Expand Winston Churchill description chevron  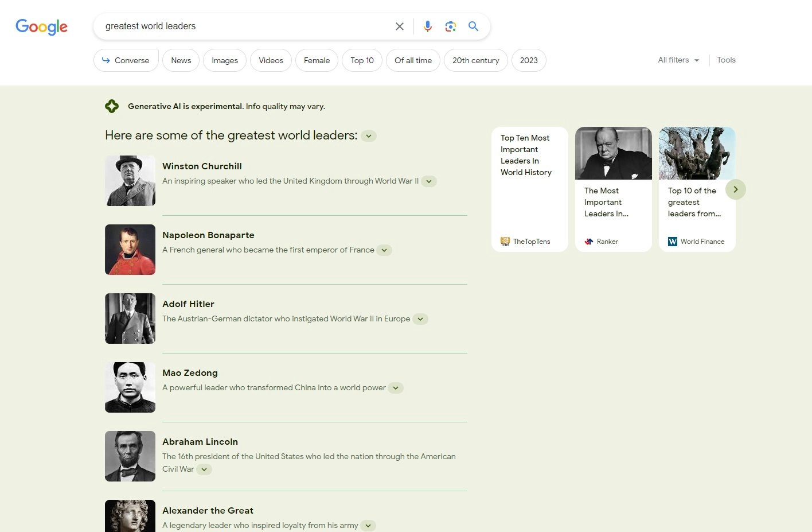coord(429,181)
